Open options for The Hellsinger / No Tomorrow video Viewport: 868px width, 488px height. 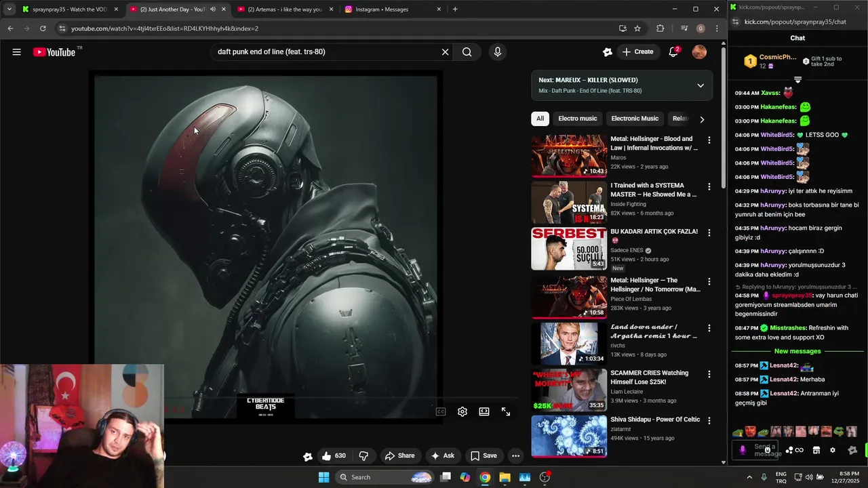[x=709, y=281]
